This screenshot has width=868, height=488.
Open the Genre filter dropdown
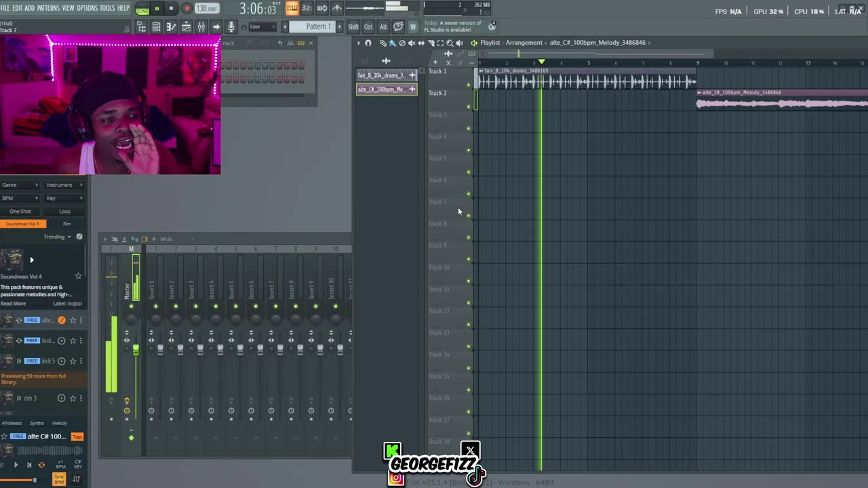tap(20, 185)
